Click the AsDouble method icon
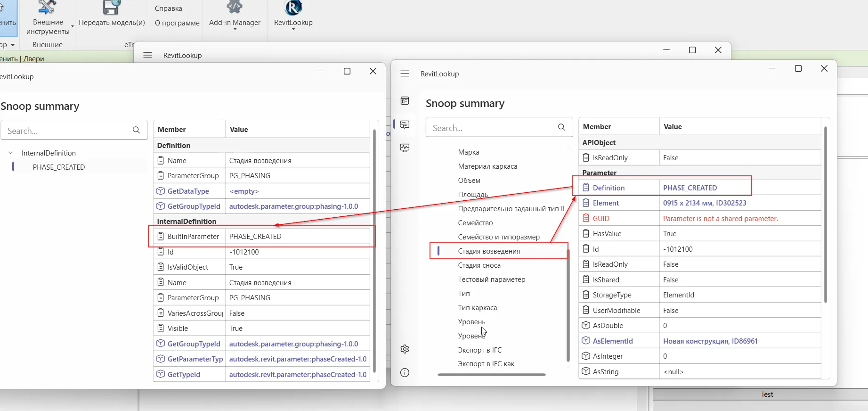The height and width of the screenshot is (411, 868). [x=586, y=325]
